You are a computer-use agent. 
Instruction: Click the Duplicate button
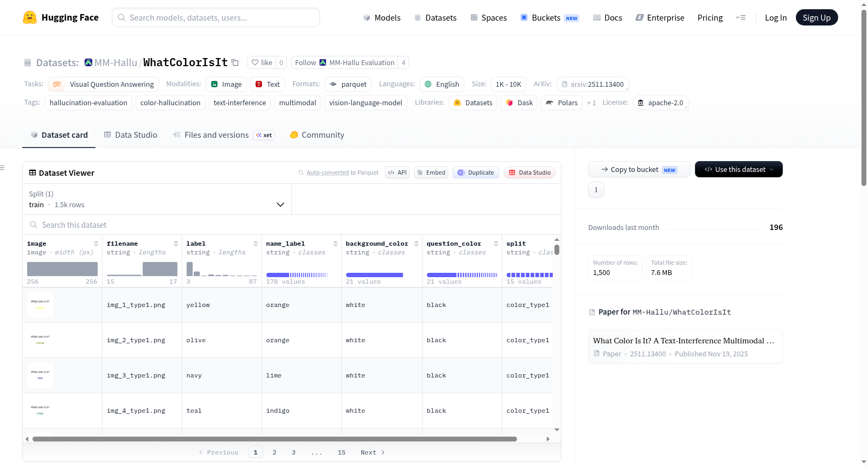coord(475,172)
